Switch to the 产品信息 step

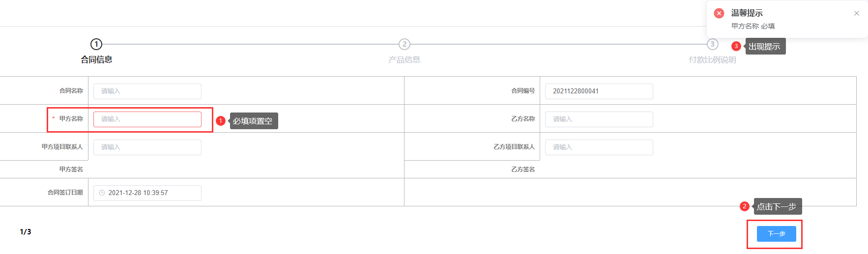pyautogui.click(x=404, y=60)
